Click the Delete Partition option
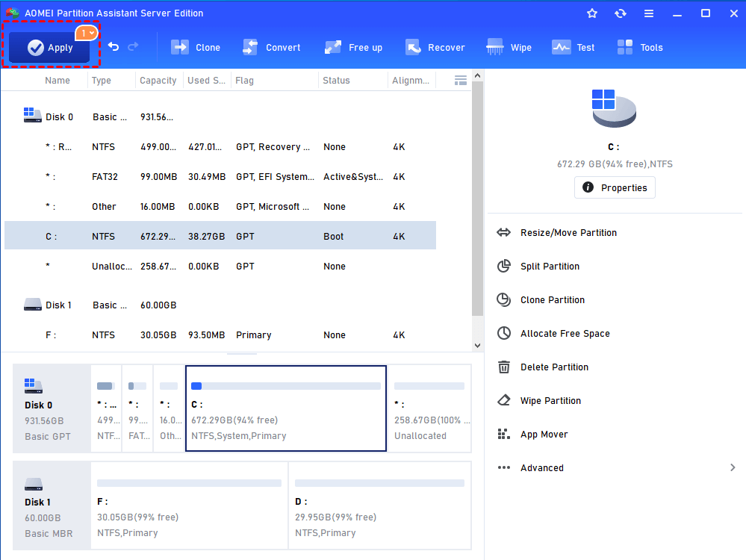The height and width of the screenshot is (560, 746). pos(554,367)
